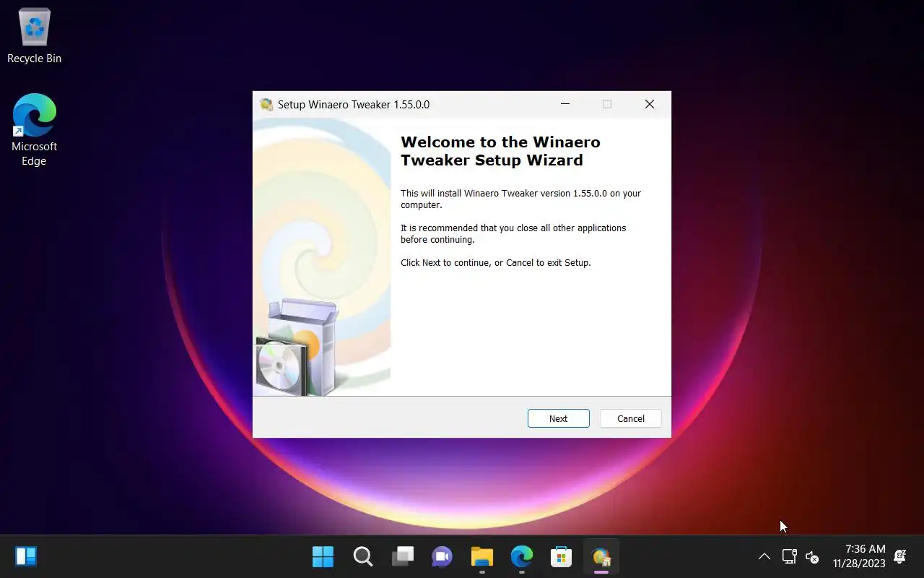Click the setup icon in title bar
924x578 pixels.
point(266,105)
